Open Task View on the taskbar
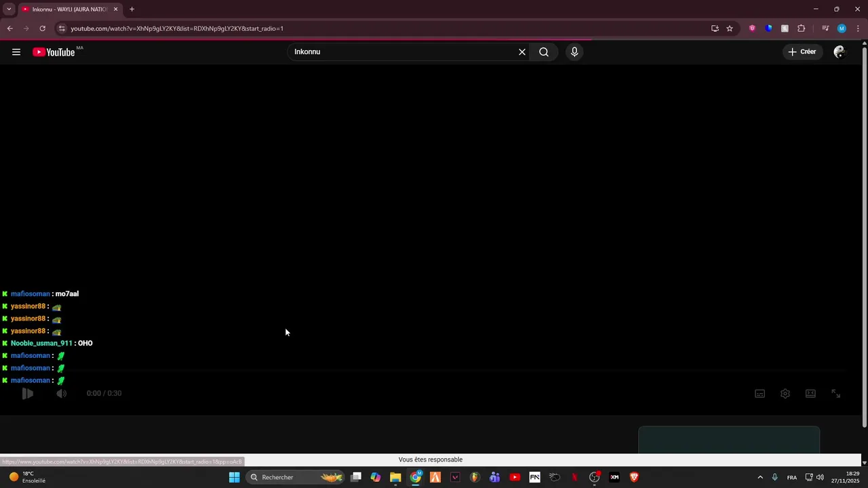This screenshot has width=868, height=488. pyautogui.click(x=356, y=477)
